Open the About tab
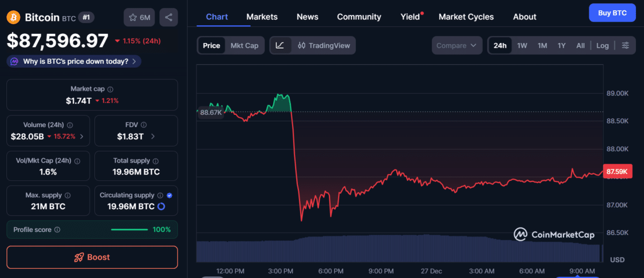This screenshot has height=278, width=644. click(x=524, y=17)
